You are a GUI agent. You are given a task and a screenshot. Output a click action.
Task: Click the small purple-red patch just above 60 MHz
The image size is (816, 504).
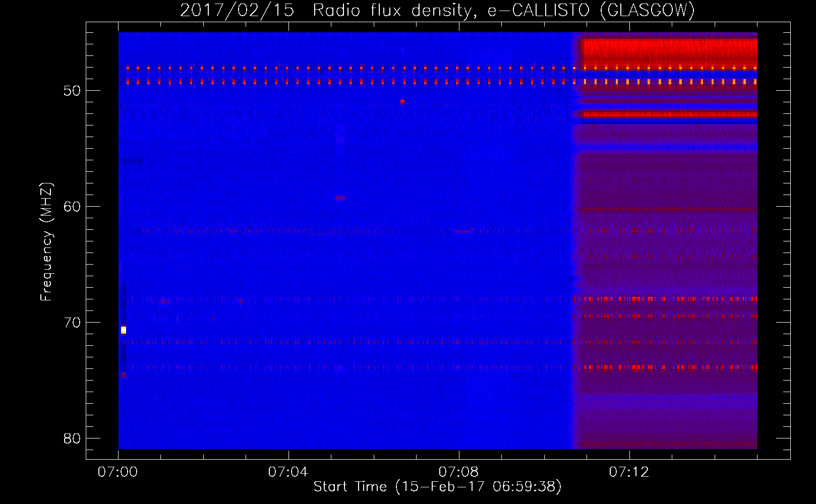(x=340, y=198)
